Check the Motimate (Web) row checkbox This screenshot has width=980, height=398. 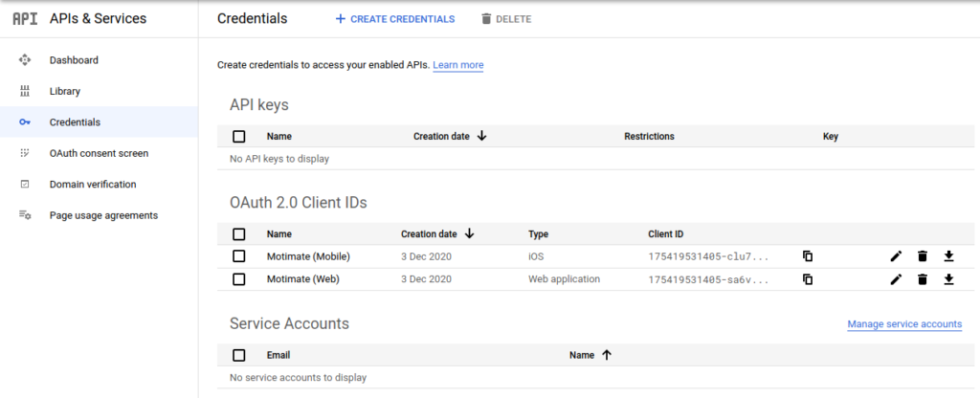(239, 279)
